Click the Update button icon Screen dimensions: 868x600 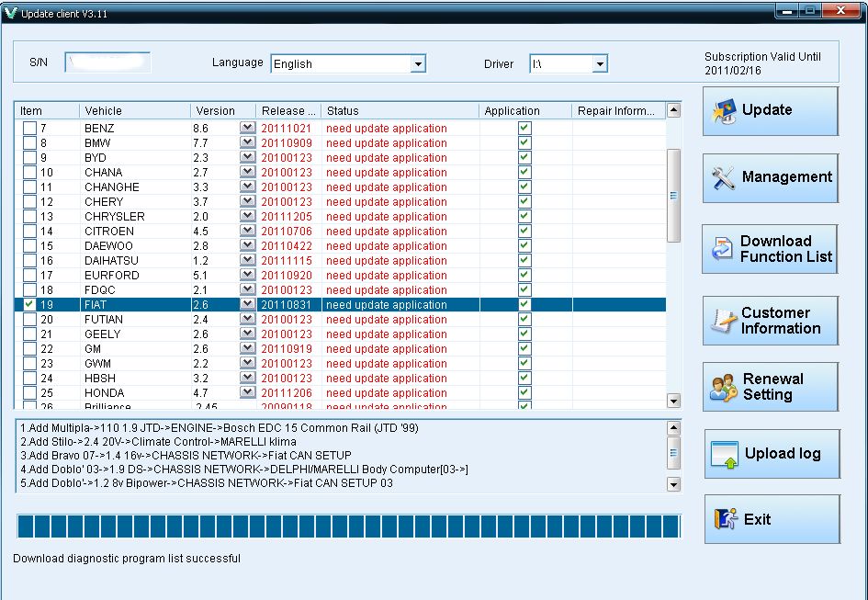coord(725,111)
